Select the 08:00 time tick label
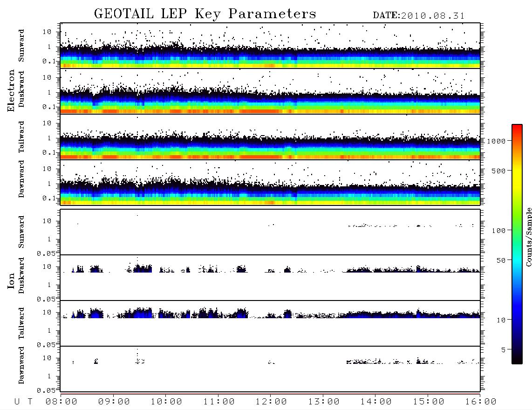Viewport: 532px width, 410px height. pos(61,402)
